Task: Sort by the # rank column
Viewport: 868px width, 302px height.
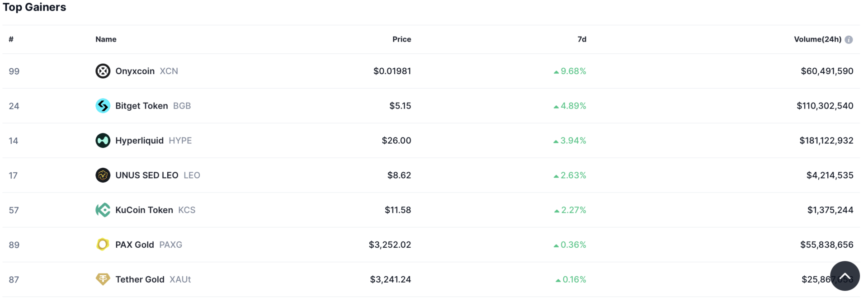Action: coord(11,39)
